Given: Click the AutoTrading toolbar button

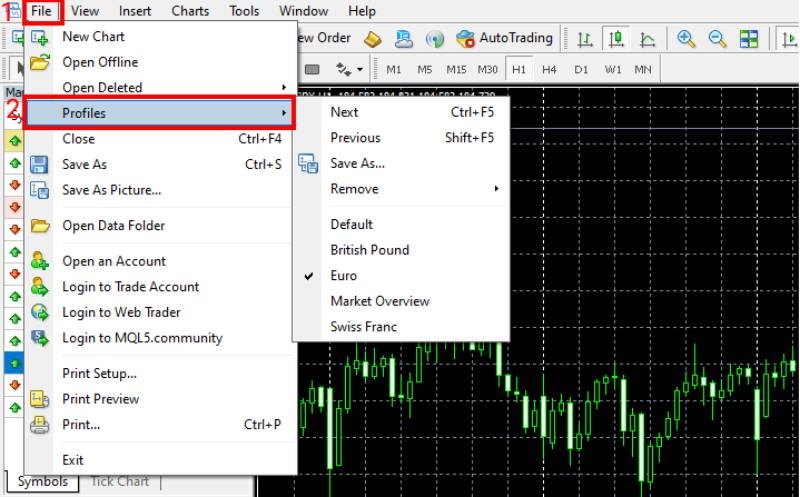Looking at the screenshot, I should [505, 38].
